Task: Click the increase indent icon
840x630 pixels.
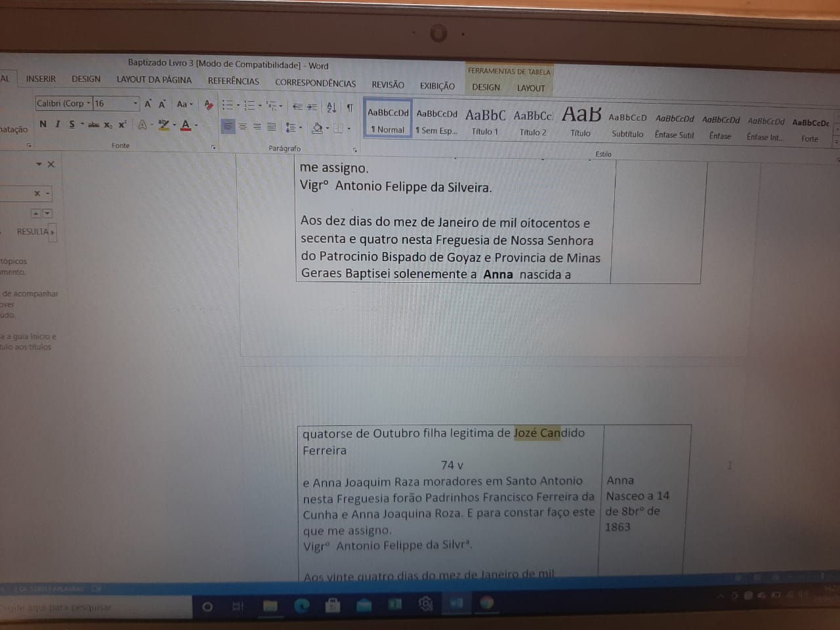Action: (312, 107)
